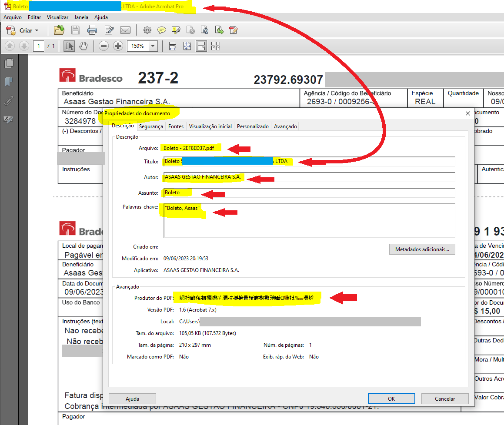Click the save floppy disk icon
The height and width of the screenshot is (425, 504).
click(x=76, y=30)
